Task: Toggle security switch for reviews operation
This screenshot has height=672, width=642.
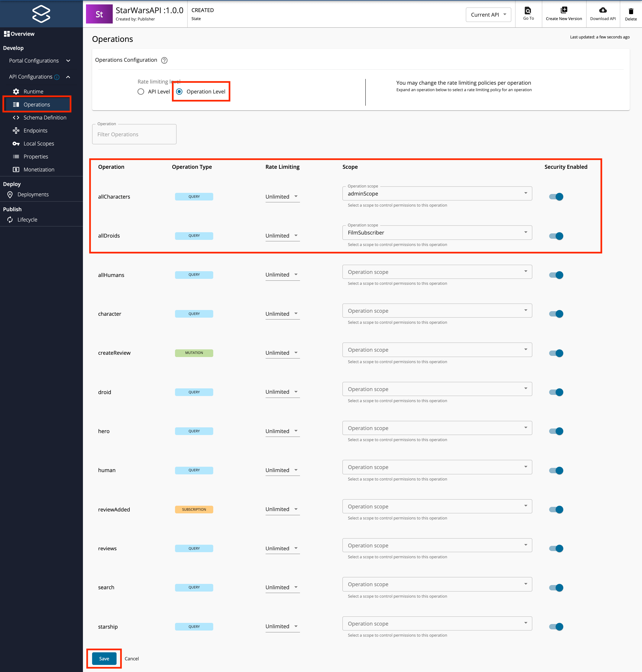Action: tap(556, 548)
